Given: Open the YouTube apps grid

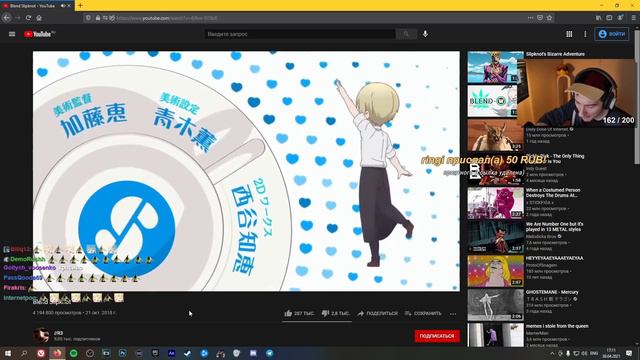Looking at the screenshot, I should 569,34.
